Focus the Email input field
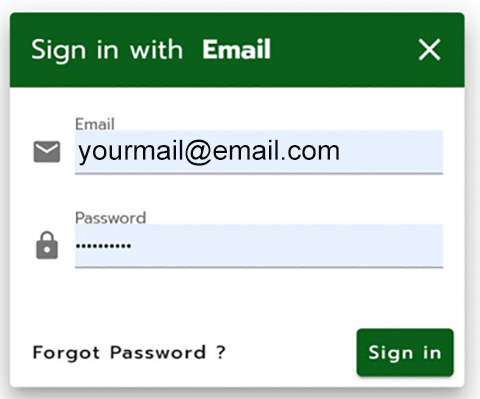Screen dimensions: 480x399 coord(259,152)
